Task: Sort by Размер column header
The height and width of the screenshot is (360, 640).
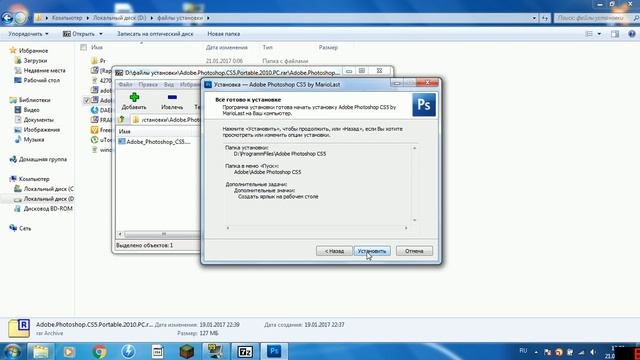Action: click(x=328, y=47)
